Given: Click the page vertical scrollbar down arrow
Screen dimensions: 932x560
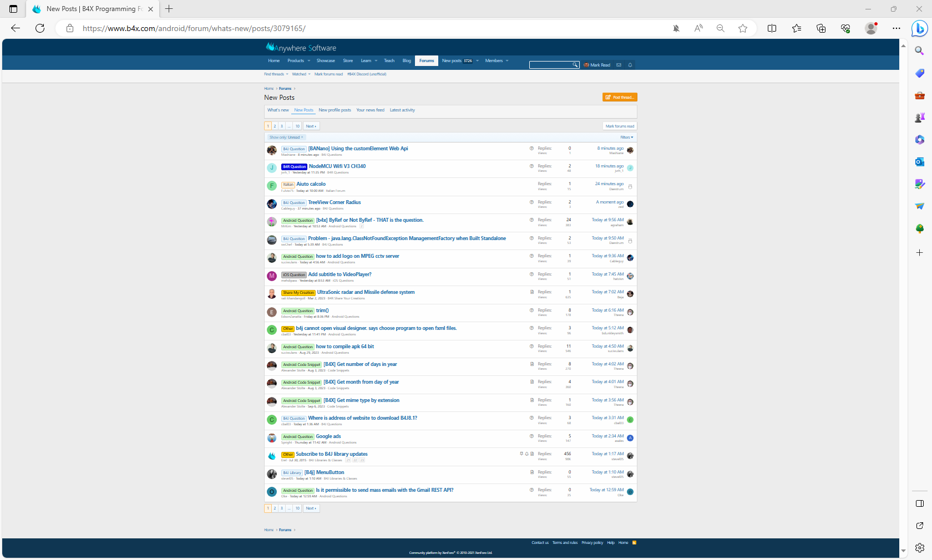Looking at the screenshot, I should (x=904, y=551).
